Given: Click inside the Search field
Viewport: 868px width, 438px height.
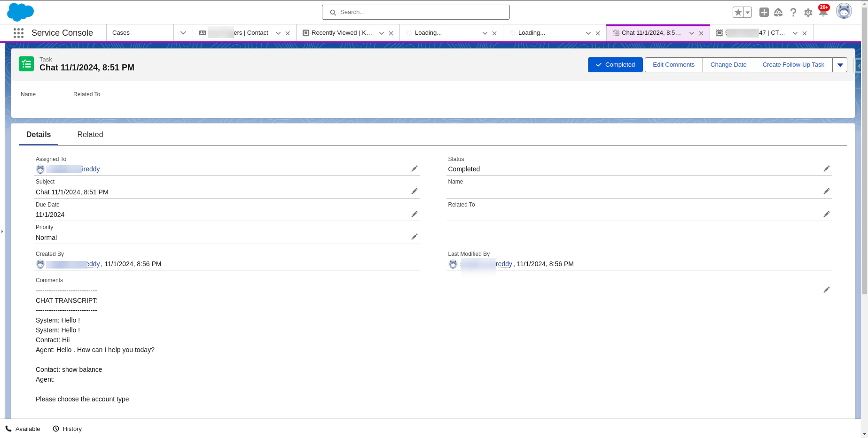Looking at the screenshot, I should [415, 12].
